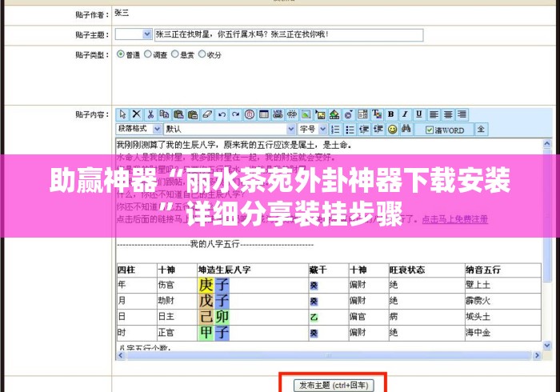Redo the last edit
The height and width of the screenshot is (392, 560).
[x=235, y=114]
